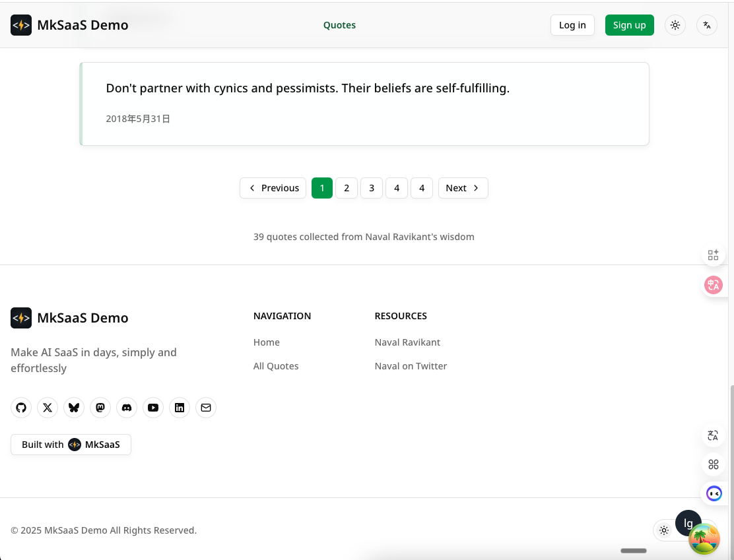
Task: Click the X (Twitter) social icon
Action: point(48,408)
